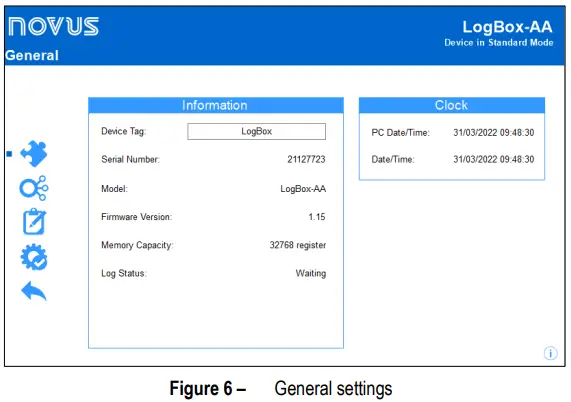
Task: Click the Memory Capacity label
Action: click(137, 245)
